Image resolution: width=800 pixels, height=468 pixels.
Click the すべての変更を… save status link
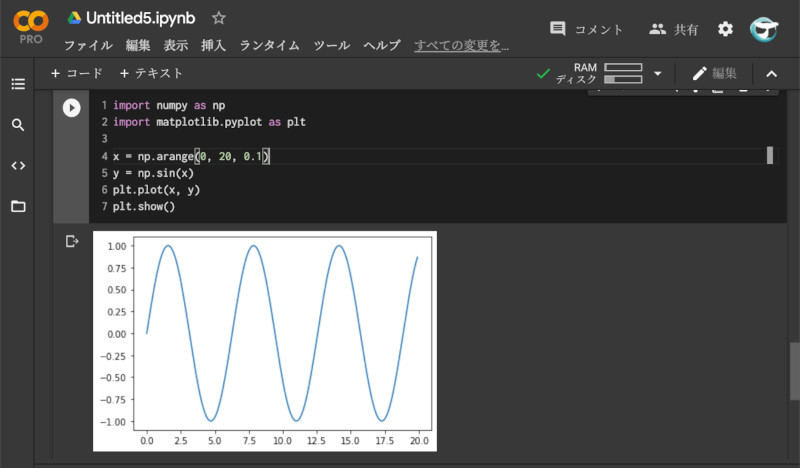pos(461,45)
